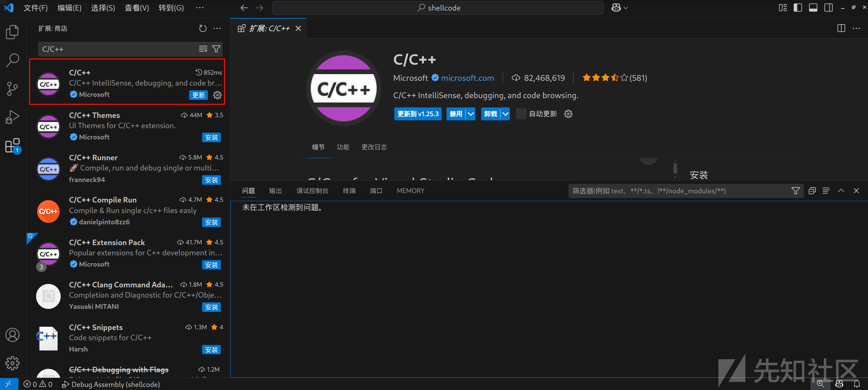Switch to the 更改日志 changelog tab

374,147
